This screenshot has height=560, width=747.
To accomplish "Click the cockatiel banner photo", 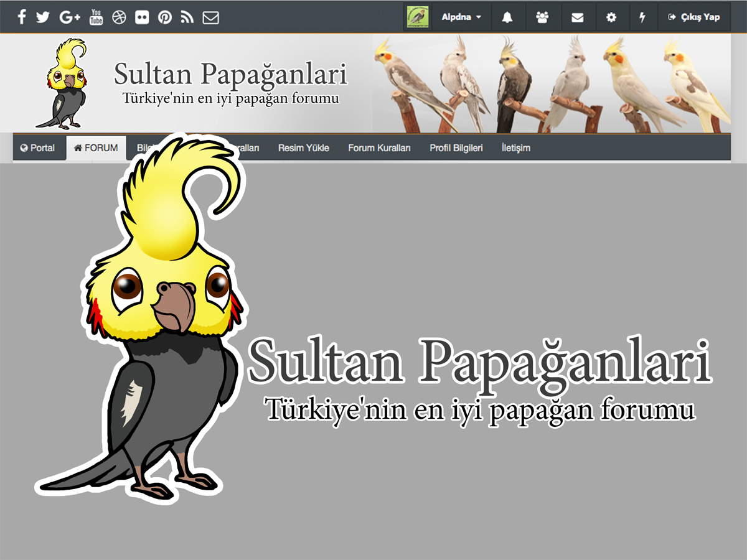I will (x=551, y=83).
